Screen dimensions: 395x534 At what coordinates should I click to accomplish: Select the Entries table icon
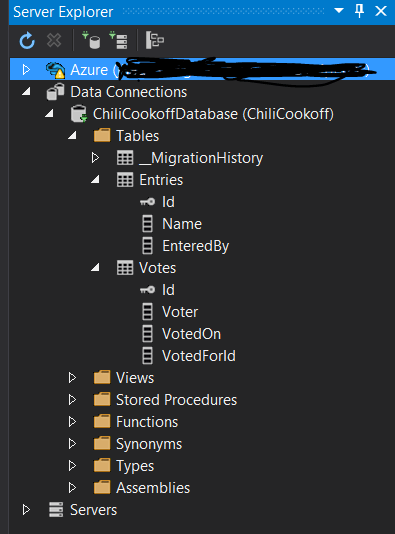coord(125,180)
